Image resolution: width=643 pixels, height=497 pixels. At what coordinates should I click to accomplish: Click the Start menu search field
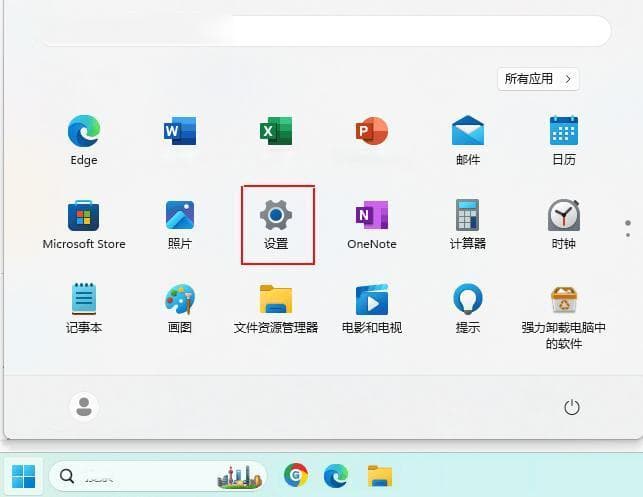coord(327,31)
